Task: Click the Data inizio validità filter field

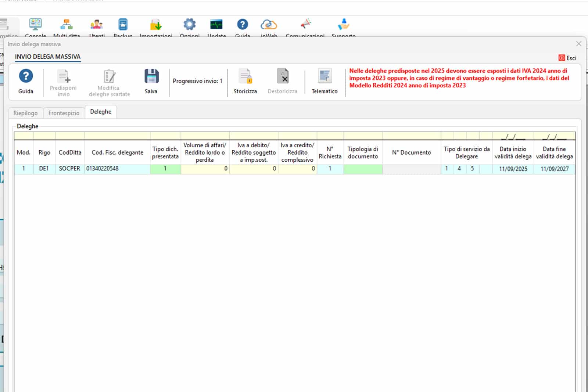Action: [513, 137]
